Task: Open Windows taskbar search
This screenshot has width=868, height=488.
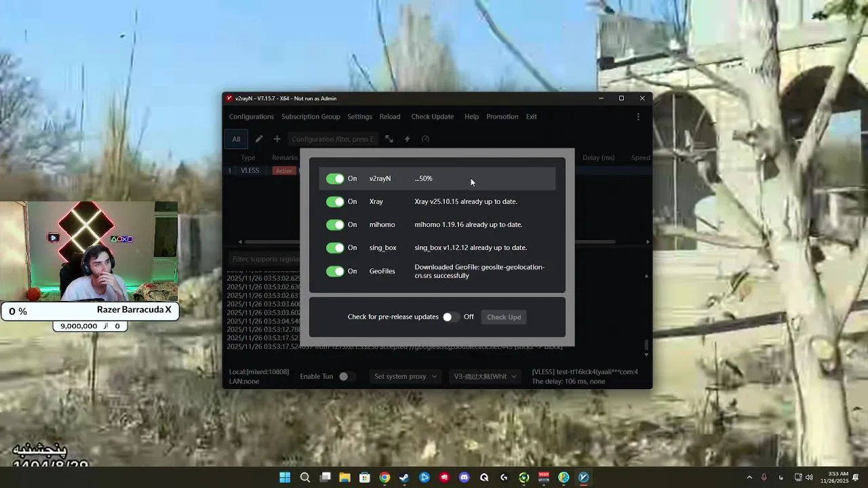Action: [305, 478]
